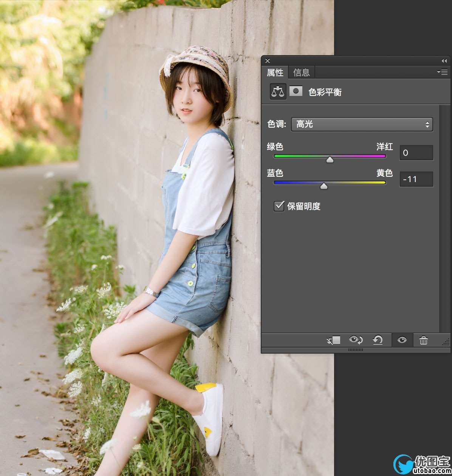Select the layer mask icon in Properties
Viewport: 452px width, 476px height.
click(296, 91)
